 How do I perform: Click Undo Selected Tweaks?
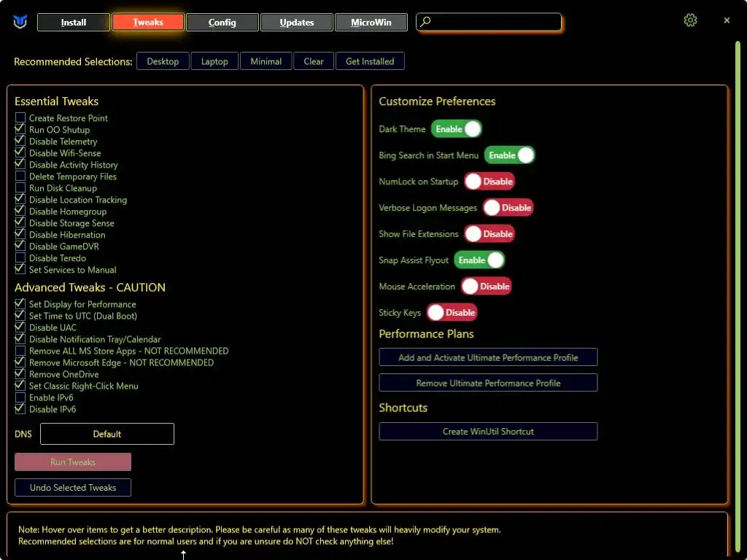(x=73, y=488)
